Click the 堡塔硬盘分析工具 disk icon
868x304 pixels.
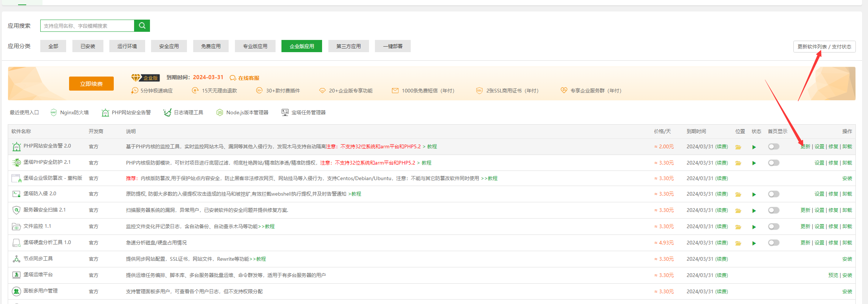[16, 243]
